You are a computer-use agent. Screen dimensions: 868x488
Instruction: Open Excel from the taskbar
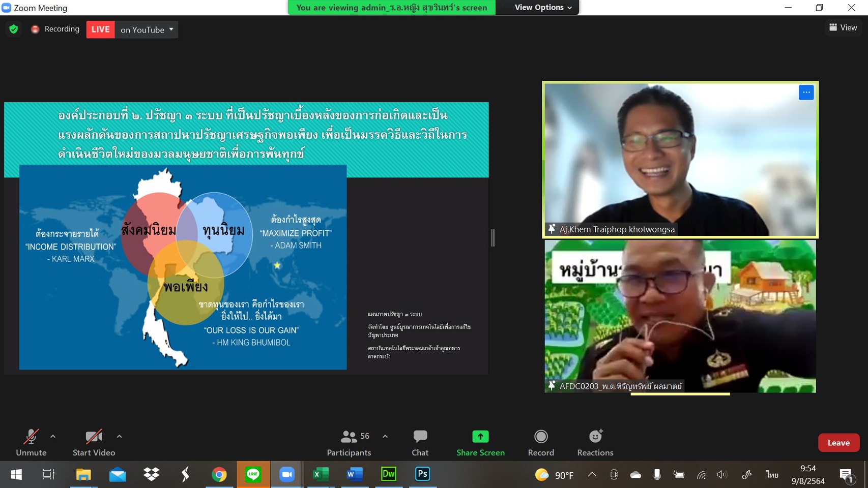(321, 474)
